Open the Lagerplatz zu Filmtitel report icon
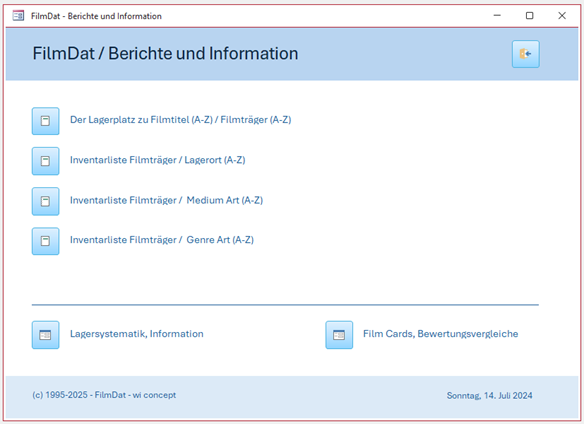Image resolution: width=584 pixels, height=424 pixels. point(45,121)
